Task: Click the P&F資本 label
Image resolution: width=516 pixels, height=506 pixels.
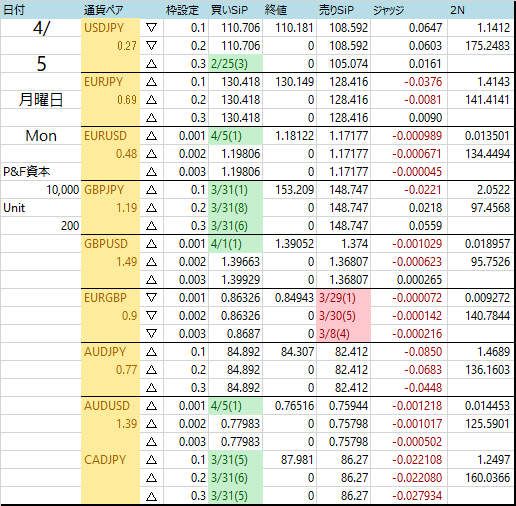Action: tap(27, 172)
